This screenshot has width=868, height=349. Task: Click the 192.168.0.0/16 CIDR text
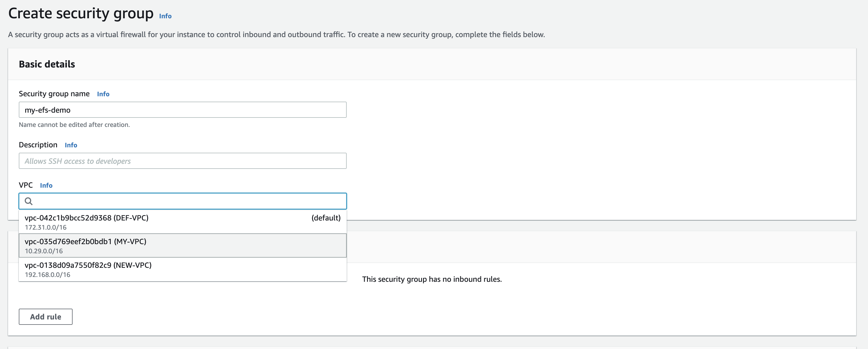[x=48, y=275]
